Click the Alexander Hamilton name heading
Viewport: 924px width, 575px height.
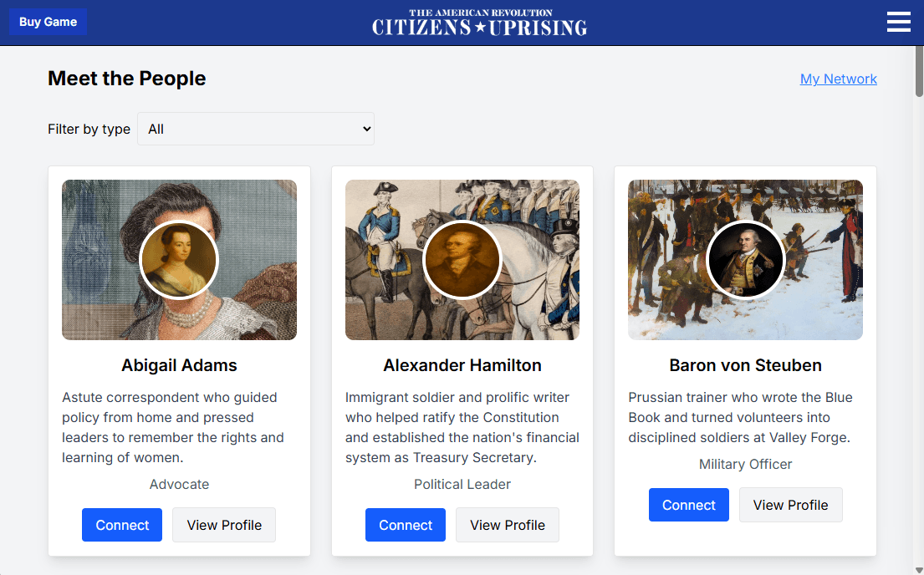click(x=462, y=365)
